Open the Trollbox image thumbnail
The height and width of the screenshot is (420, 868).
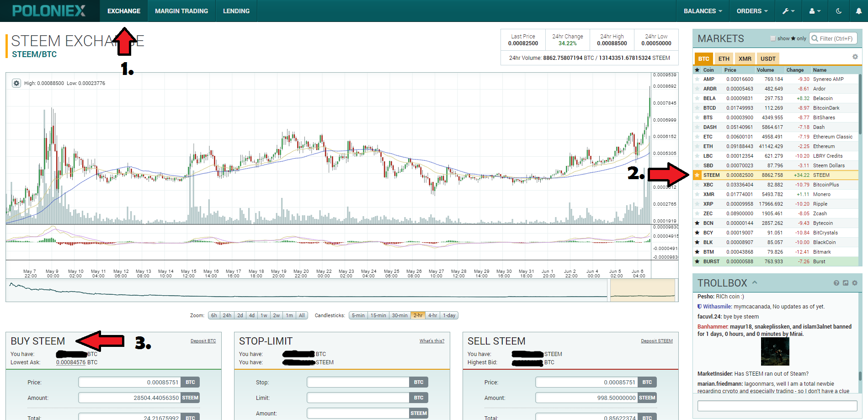(775, 351)
